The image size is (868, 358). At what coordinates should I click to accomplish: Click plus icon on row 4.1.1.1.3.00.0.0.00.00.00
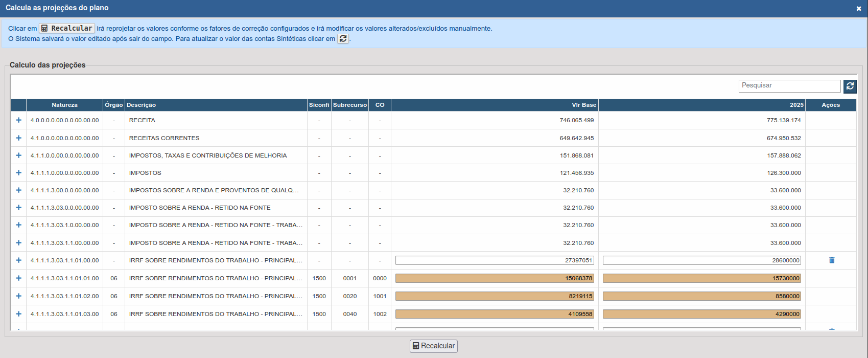[x=19, y=190]
